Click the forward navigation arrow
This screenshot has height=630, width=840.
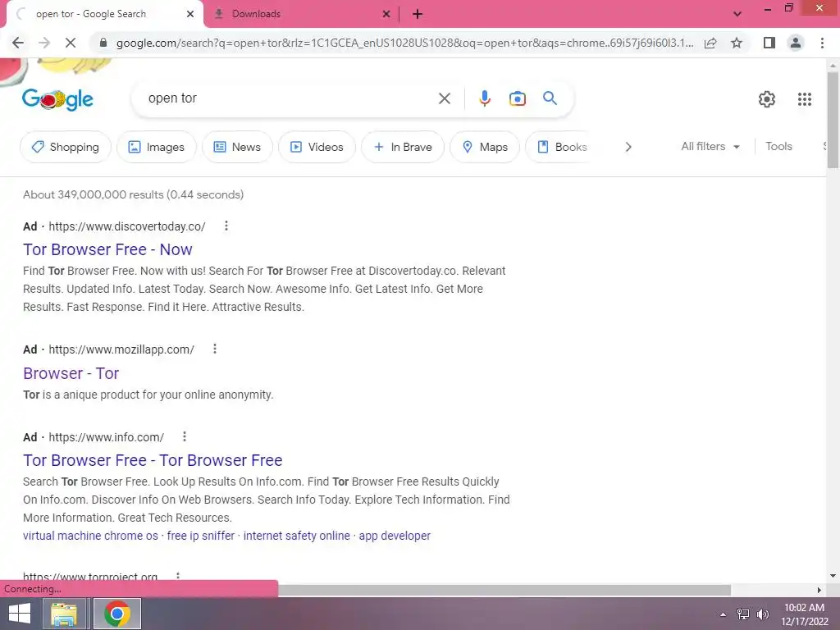pyautogui.click(x=44, y=43)
